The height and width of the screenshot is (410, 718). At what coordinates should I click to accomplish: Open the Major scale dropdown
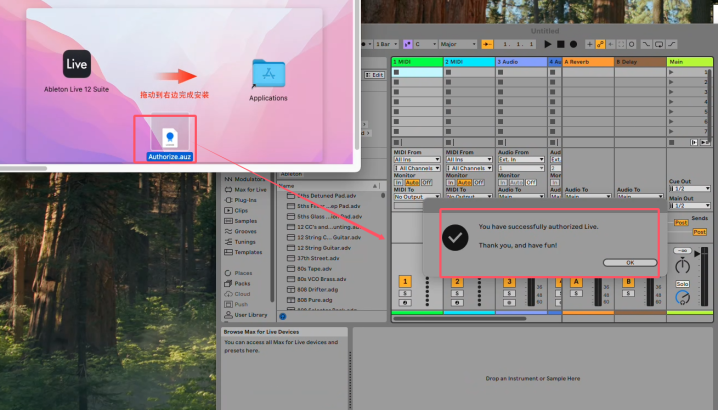pos(457,44)
